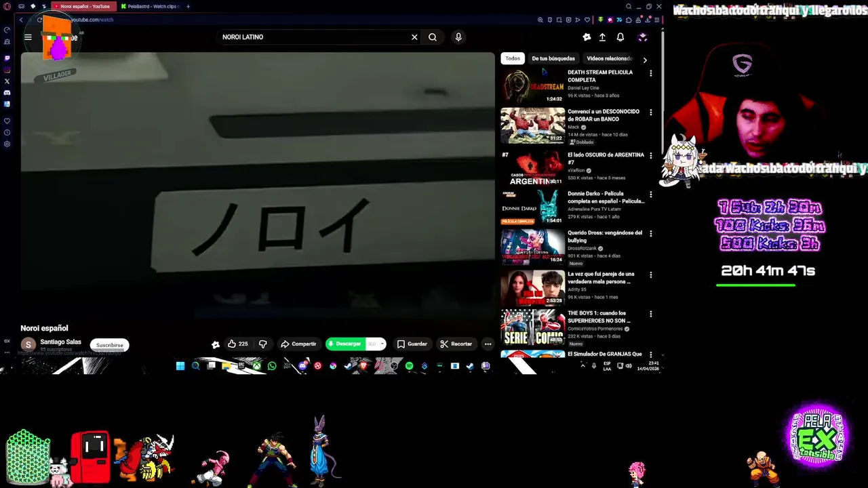Viewport: 868px width, 488px height.
Task: Open the Convencí a un DESCONOCIDO thumbnail
Action: point(532,125)
